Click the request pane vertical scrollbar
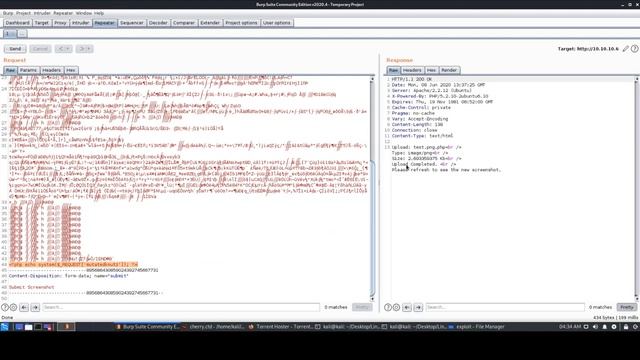640x360 pixels. click(372, 188)
